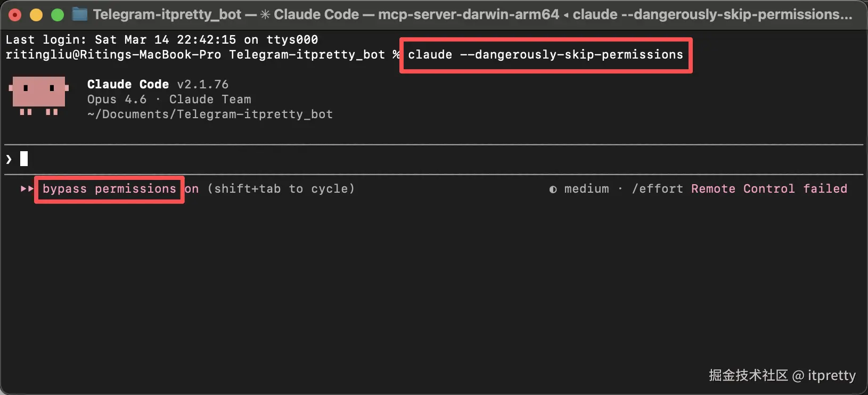Click the small left triangle in title bar
Image resolution: width=868 pixels, height=395 pixels.
pyautogui.click(x=566, y=15)
